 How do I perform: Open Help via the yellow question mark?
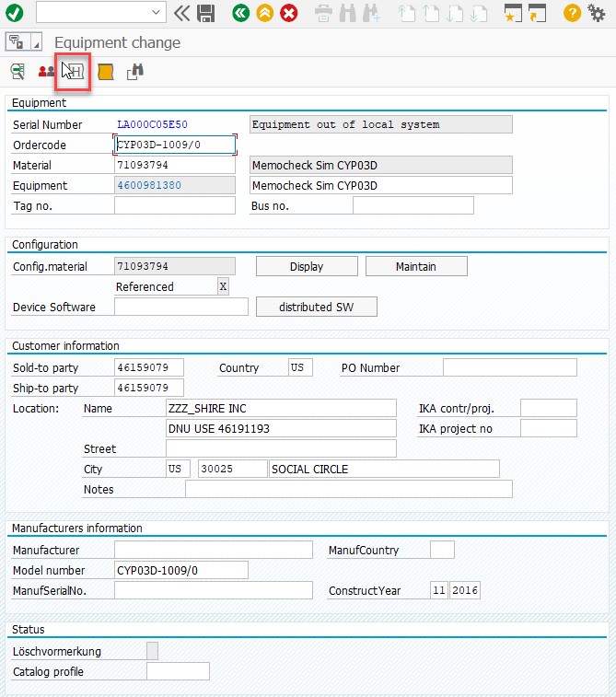point(572,13)
